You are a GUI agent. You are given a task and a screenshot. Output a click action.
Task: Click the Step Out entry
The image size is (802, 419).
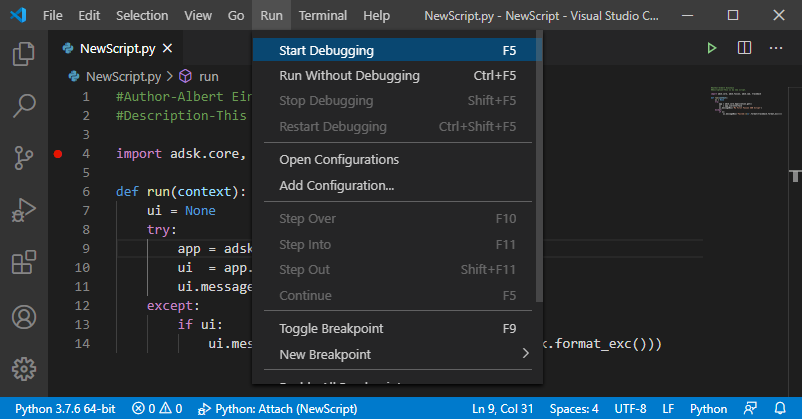397,270
